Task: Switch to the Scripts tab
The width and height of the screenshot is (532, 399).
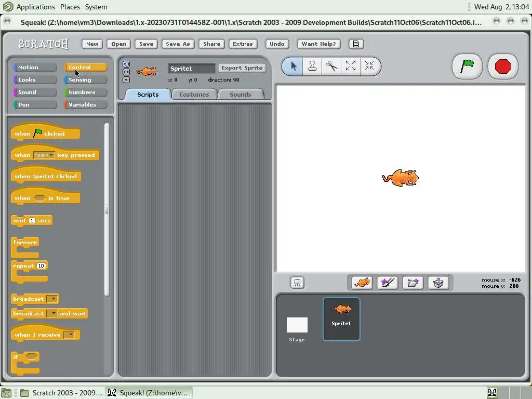Action: coord(148,95)
